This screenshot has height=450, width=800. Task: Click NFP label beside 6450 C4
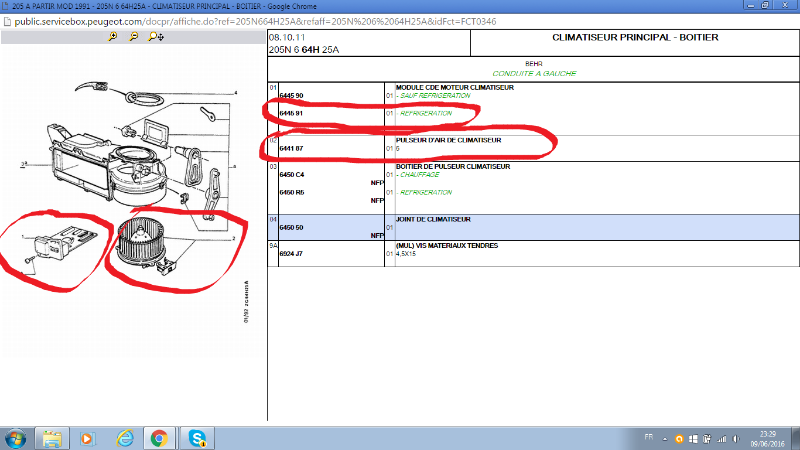click(x=377, y=183)
